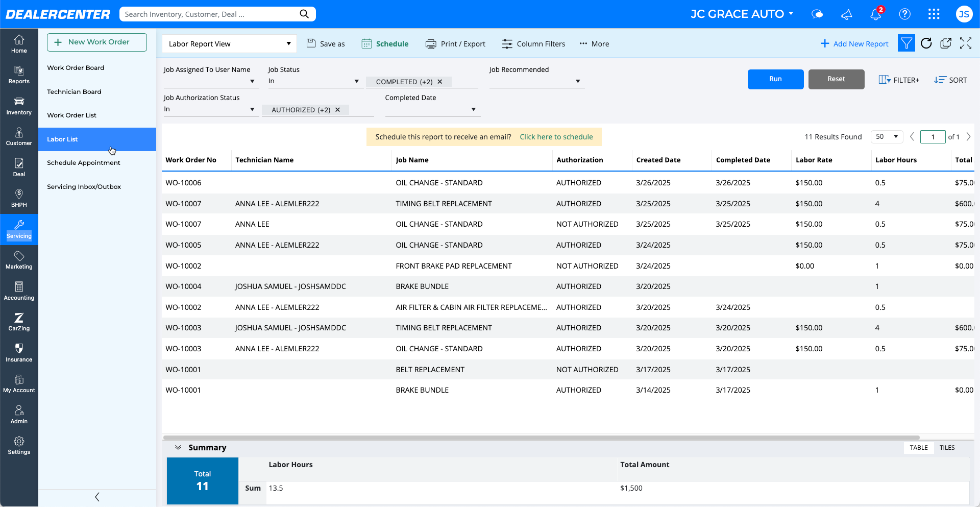This screenshot has width=980, height=507.
Task: Open the Admin sidebar icon
Action: tap(19, 415)
